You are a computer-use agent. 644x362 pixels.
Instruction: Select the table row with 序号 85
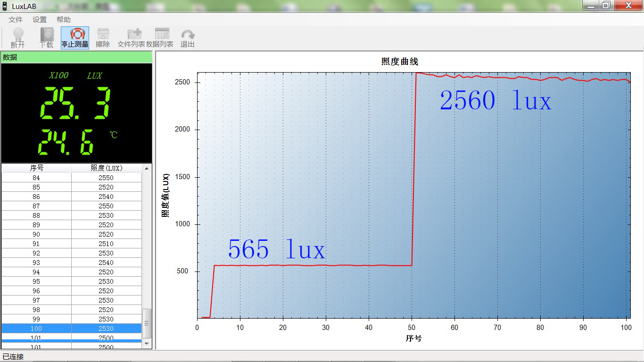72,187
